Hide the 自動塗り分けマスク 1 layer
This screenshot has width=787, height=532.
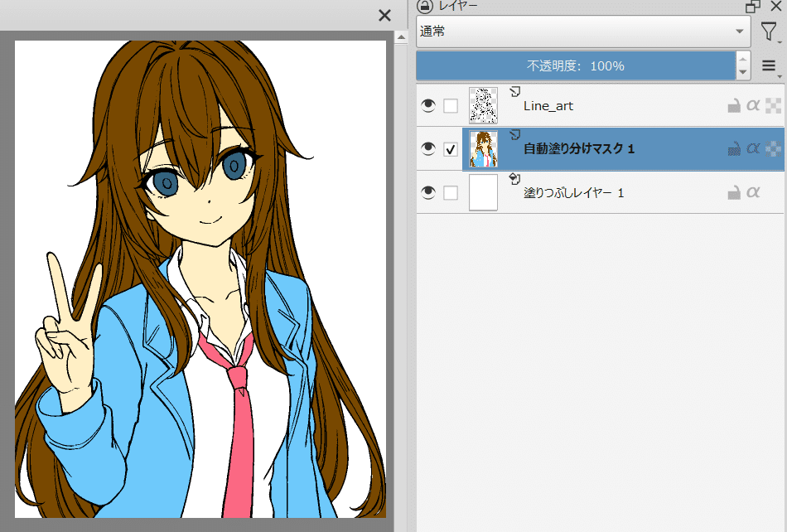click(x=428, y=148)
